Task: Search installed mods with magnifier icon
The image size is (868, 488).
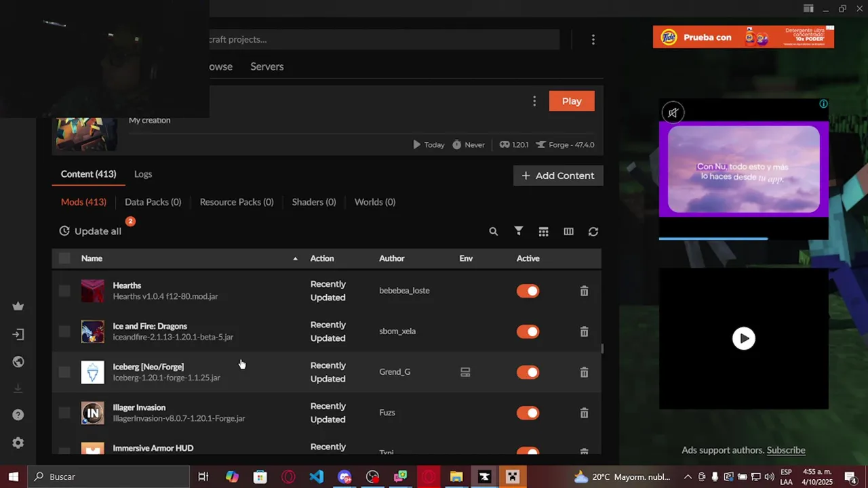Action: 494,231
